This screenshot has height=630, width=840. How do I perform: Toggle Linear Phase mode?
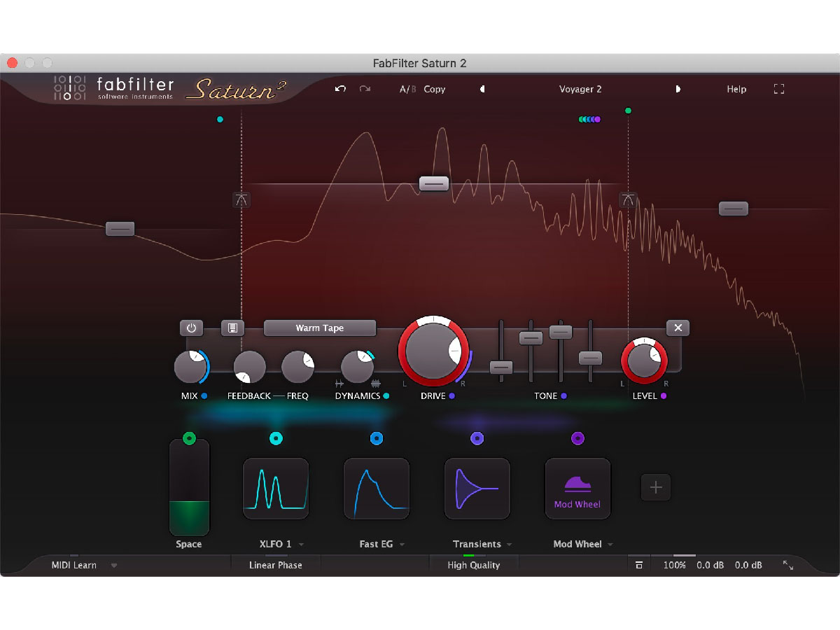pyautogui.click(x=276, y=565)
